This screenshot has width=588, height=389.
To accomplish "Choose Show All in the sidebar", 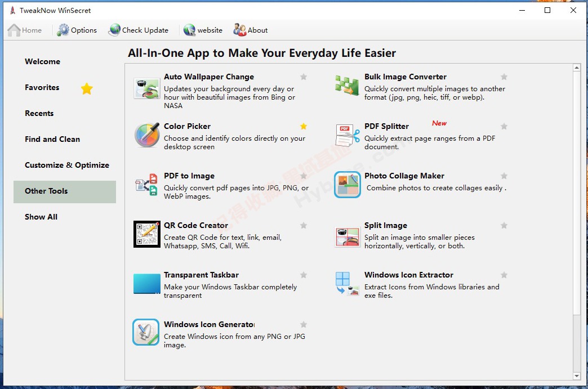I will tap(41, 217).
